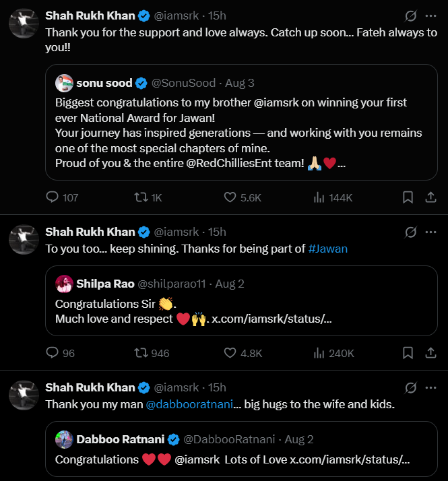View analytics showing 240K views
Screen dimensions: 448x481
coord(319,353)
